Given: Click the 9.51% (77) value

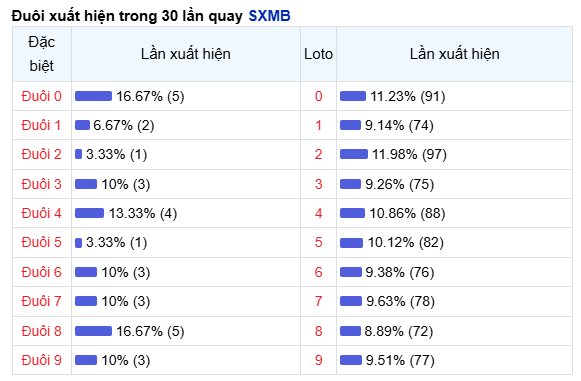Looking at the screenshot, I should pos(400,360).
